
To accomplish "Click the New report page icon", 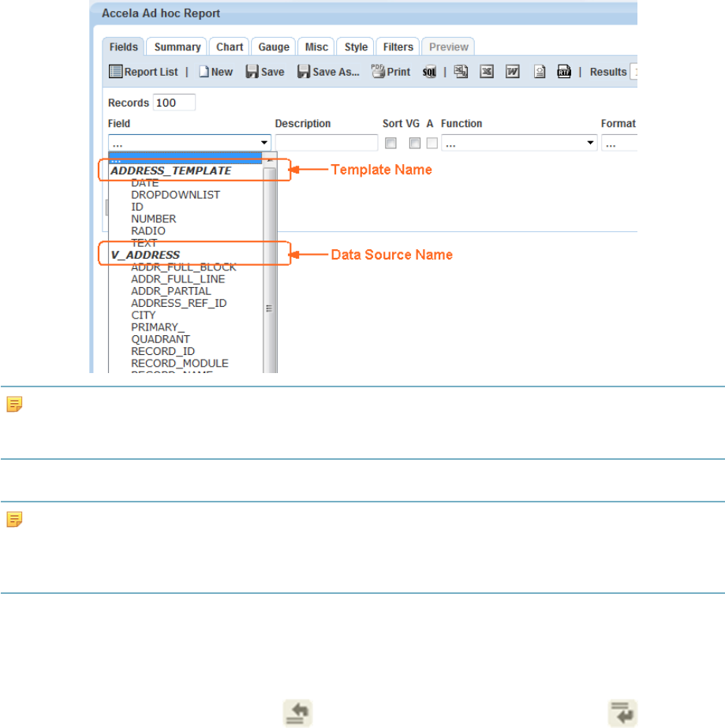I will click(x=204, y=72).
